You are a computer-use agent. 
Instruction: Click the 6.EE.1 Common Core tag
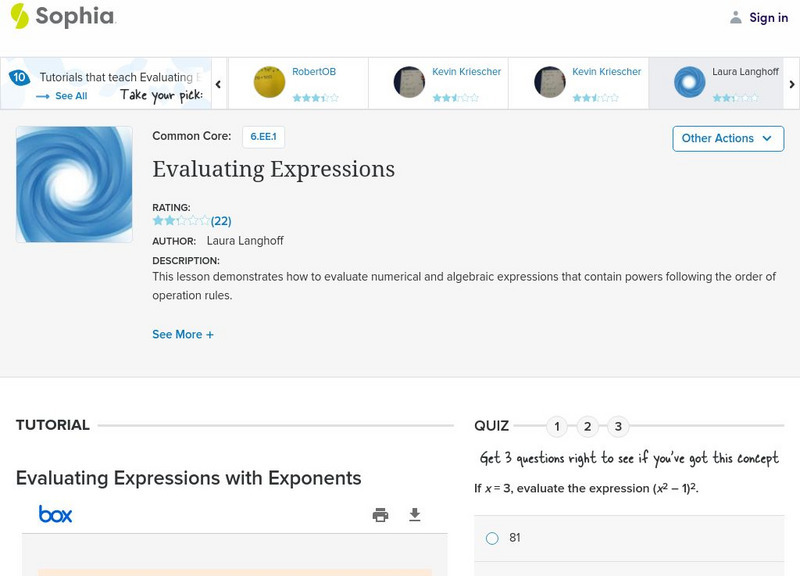click(x=263, y=137)
